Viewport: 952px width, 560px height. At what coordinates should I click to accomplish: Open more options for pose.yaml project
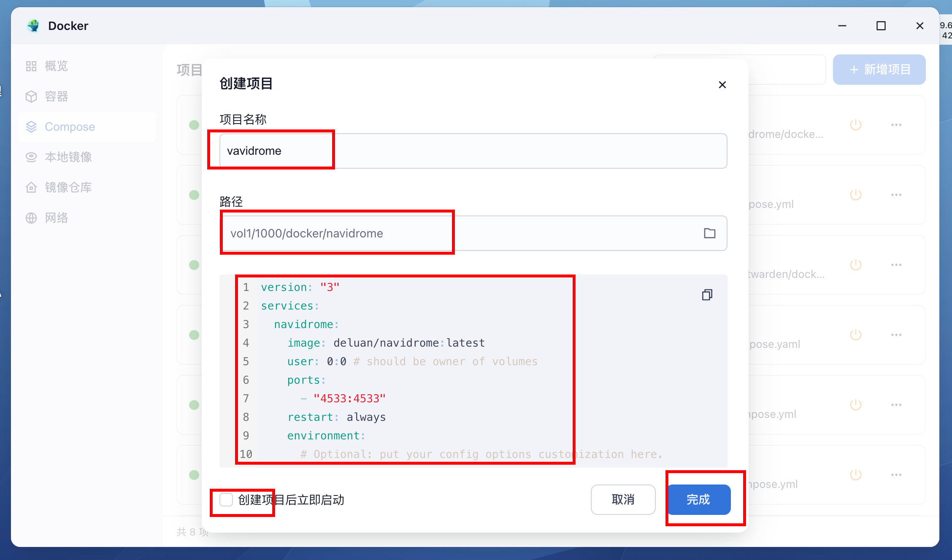[x=896, y=335]
